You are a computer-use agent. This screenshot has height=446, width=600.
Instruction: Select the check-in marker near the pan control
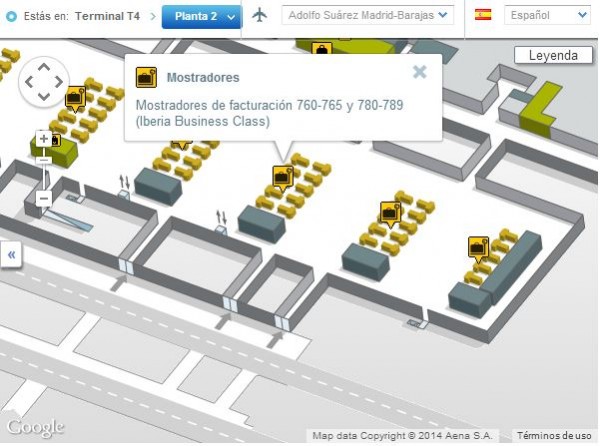pos(75,99)
